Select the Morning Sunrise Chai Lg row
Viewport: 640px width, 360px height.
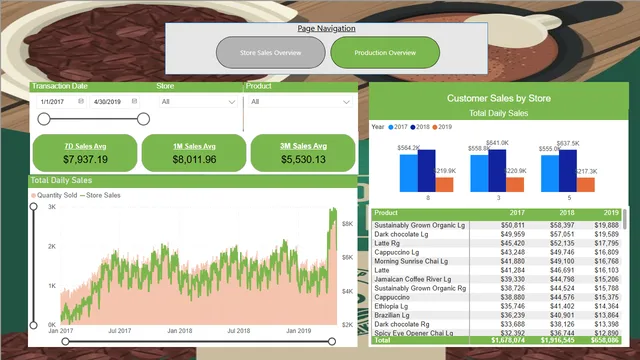[x=496, y=261]
